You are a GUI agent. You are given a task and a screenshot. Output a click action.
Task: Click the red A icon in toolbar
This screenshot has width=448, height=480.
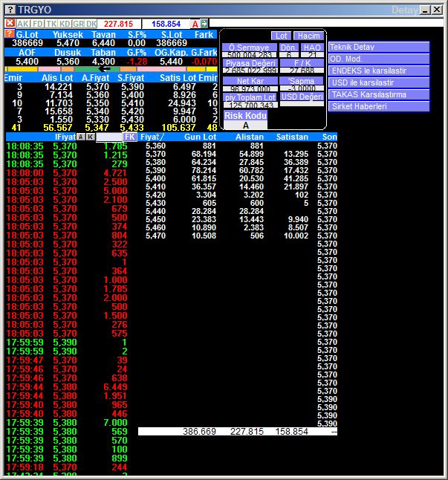point(195,24)
